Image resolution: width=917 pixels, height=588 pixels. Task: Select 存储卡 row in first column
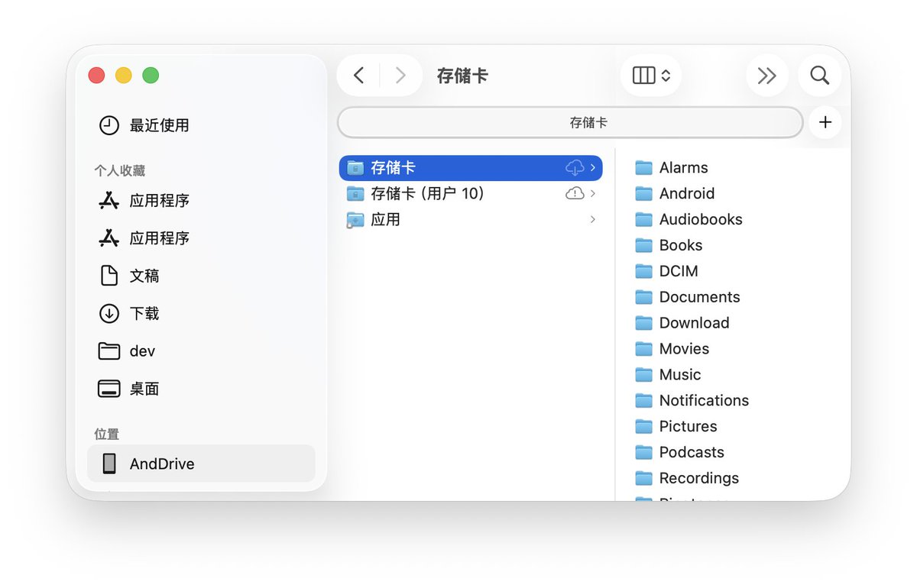(471, 167)
